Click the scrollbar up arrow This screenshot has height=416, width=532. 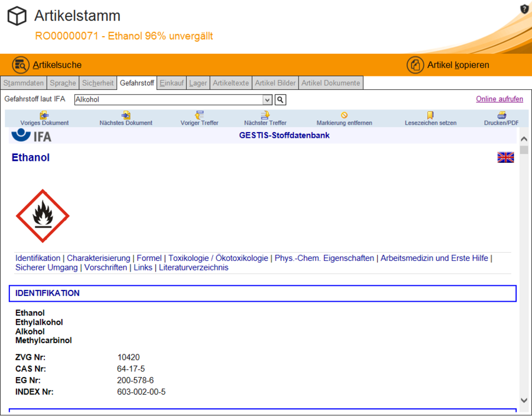point(524,139)
